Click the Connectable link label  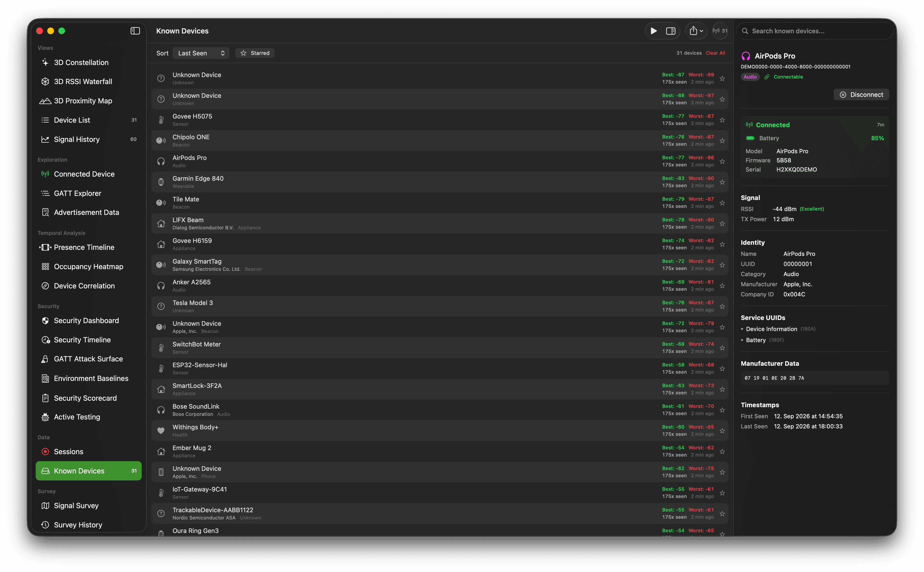click(x=788, y=77)
